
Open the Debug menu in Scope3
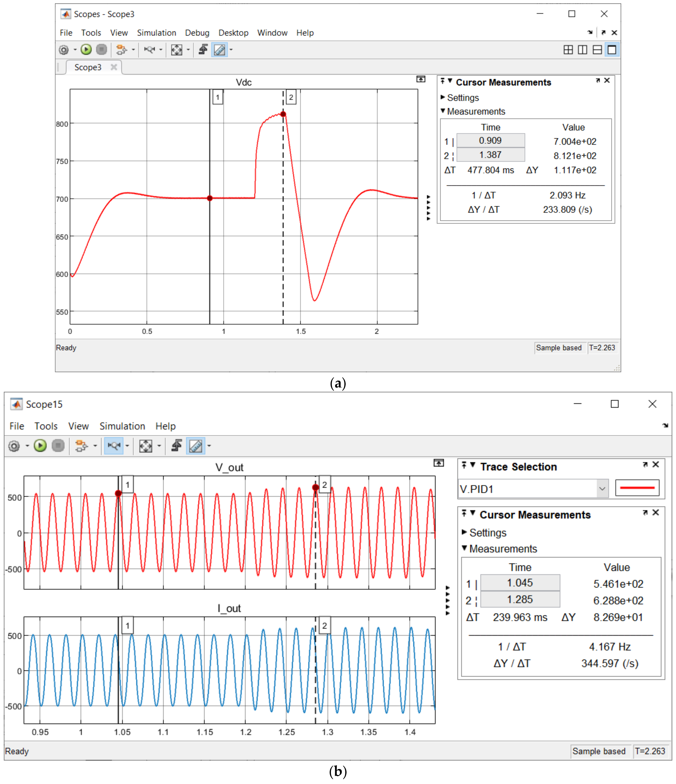pyautogui.click(x=197, y=33)
